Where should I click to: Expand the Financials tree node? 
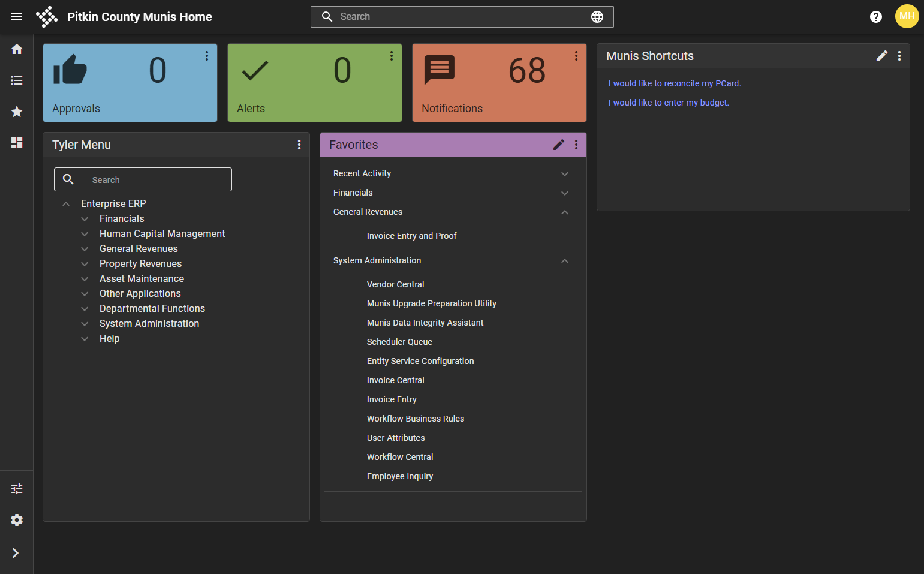click(85, 219)
